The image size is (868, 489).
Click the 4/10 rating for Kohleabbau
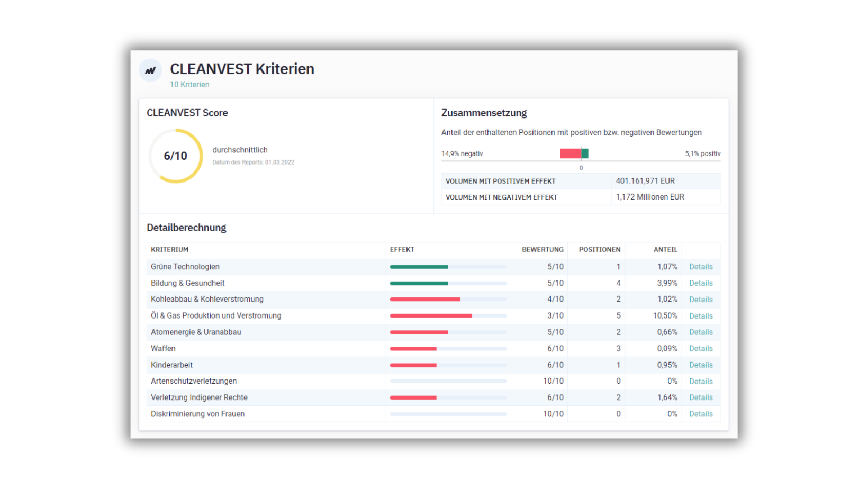coord(556,300)
